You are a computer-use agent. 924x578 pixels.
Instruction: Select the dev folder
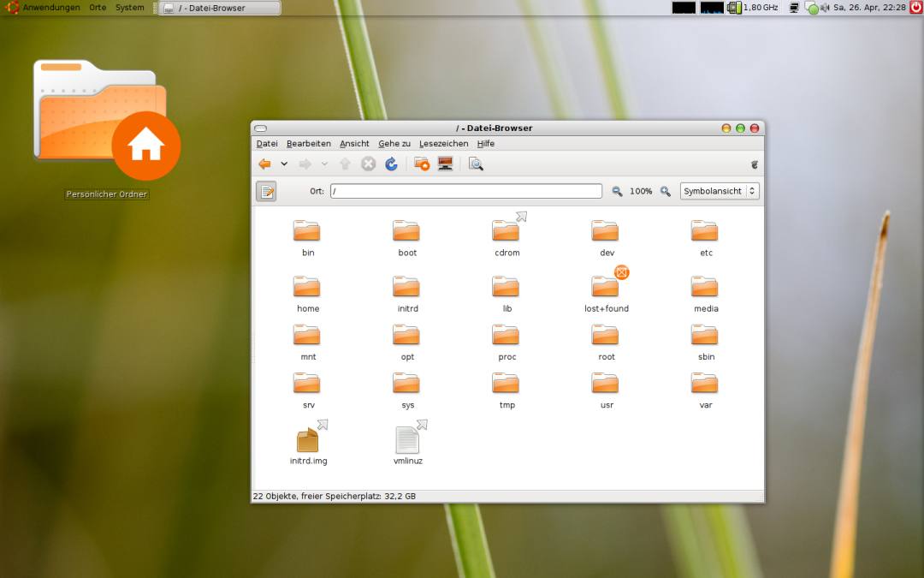coord(606,237)
